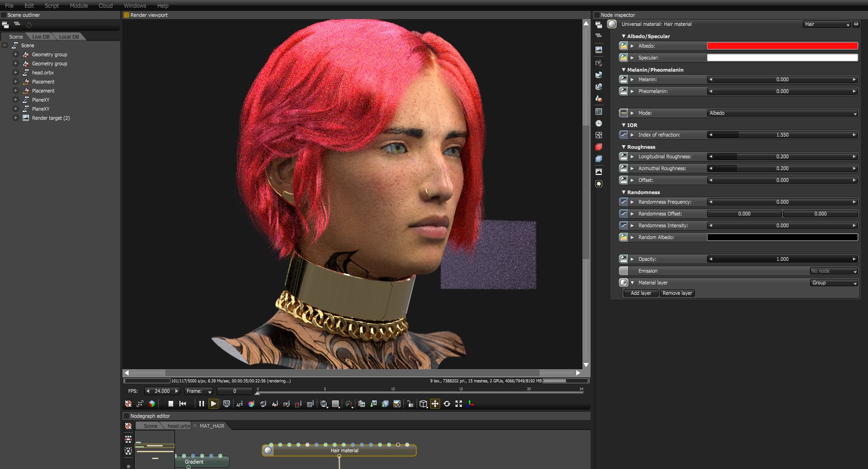
Task: Activate the scale gizmo arrows tool
Action: click(x=459, y=404)
